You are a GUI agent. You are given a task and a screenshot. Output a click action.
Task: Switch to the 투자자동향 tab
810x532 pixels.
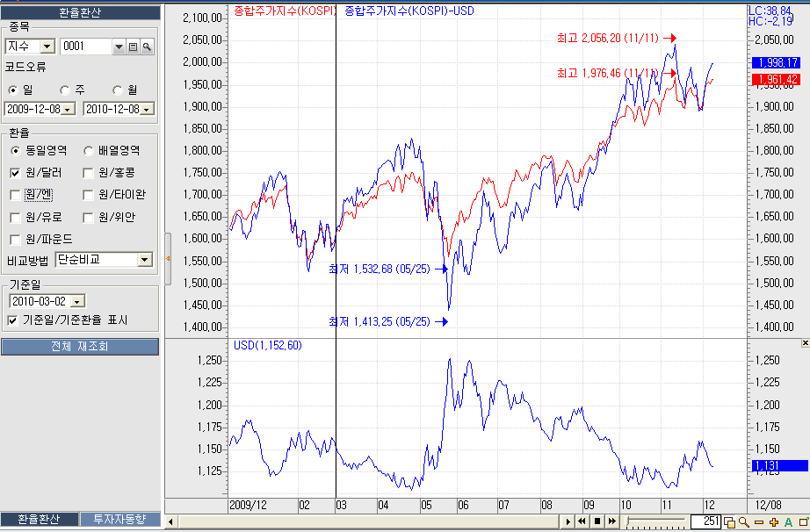coord(119,519)
